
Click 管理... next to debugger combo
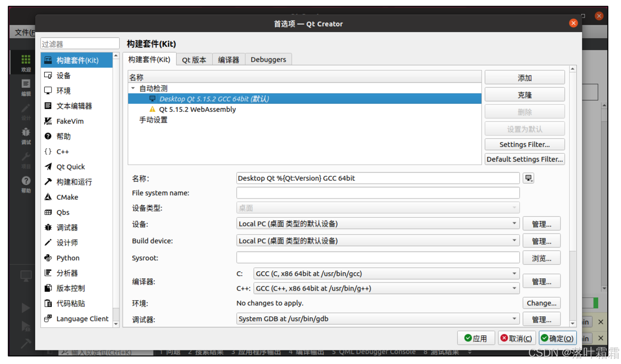point(542,319)
